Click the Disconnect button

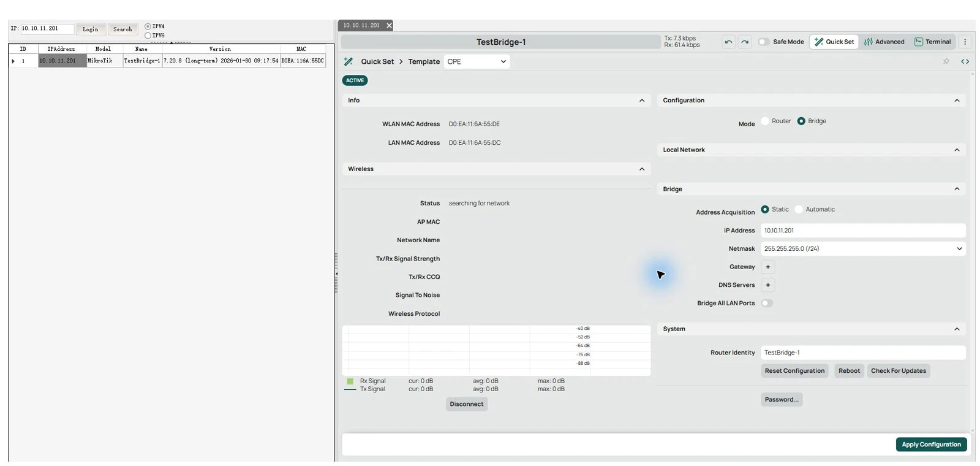click(467, 404)
